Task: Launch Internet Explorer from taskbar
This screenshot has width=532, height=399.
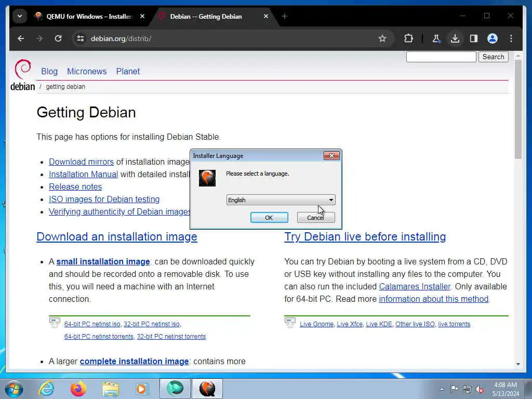Action: (46, 389)
